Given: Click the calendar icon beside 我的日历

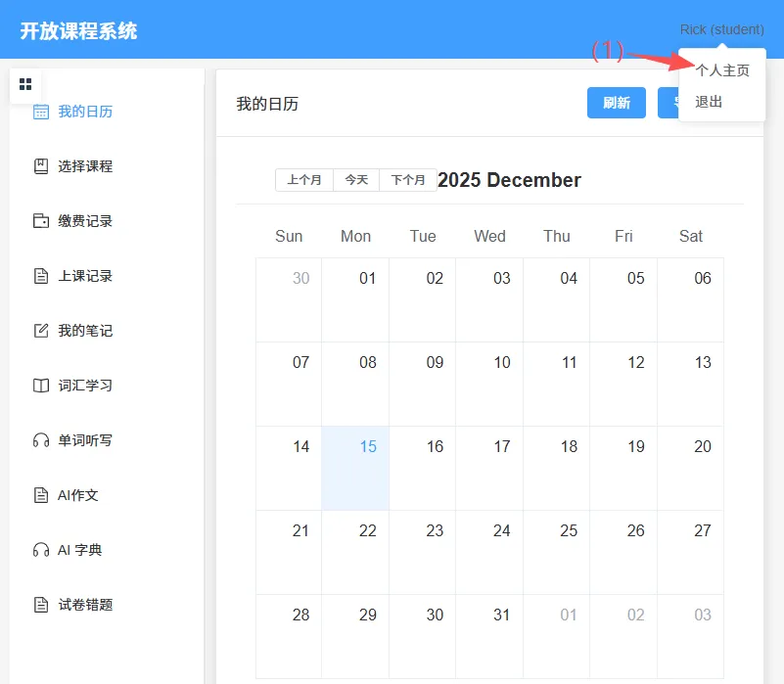Looking at the screenshot, I should pyautogui.click(x=41, y=112).
